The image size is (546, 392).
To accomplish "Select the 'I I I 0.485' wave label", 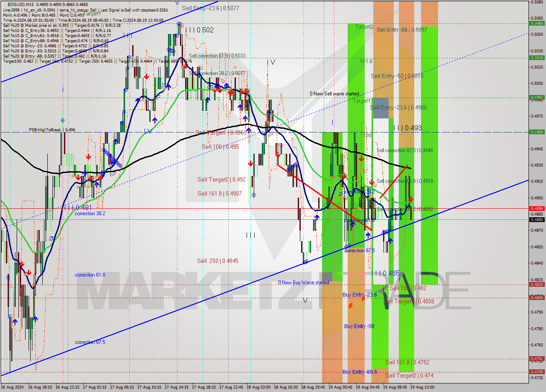I will point(385,273).
